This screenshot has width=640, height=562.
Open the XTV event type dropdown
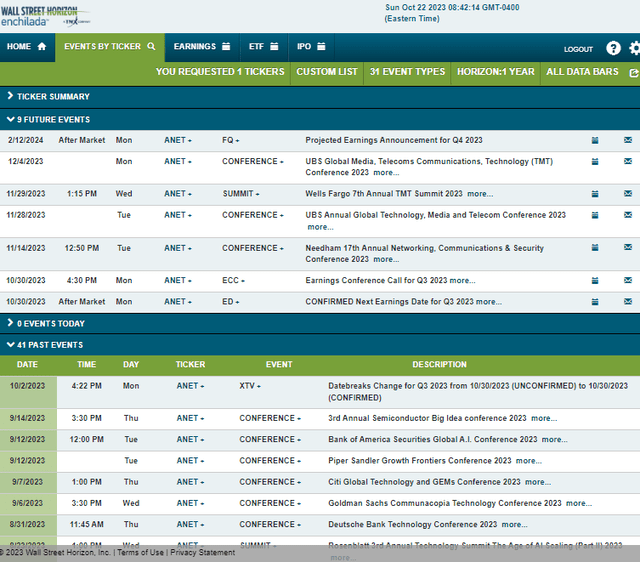[x=250, y=386]
